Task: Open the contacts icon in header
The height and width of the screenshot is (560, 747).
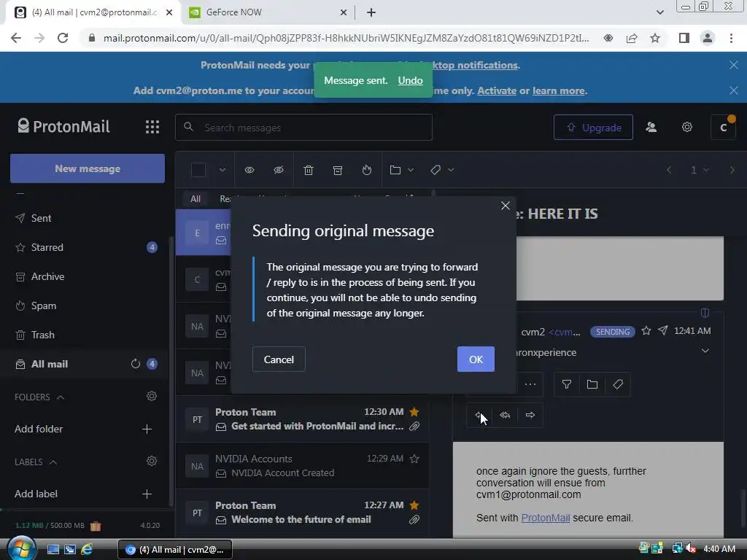Action: (x=651, y=127)
